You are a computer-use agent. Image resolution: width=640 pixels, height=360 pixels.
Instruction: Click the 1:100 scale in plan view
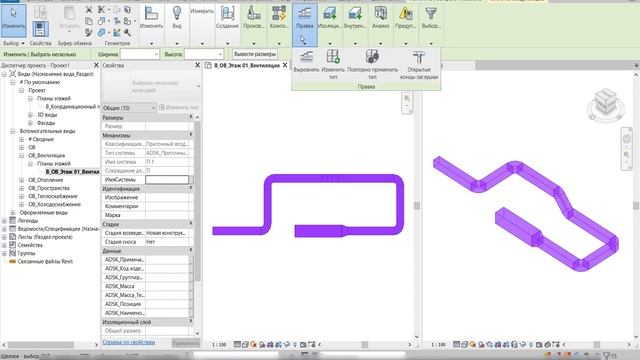pyautogui.click(x=219, y=345)
